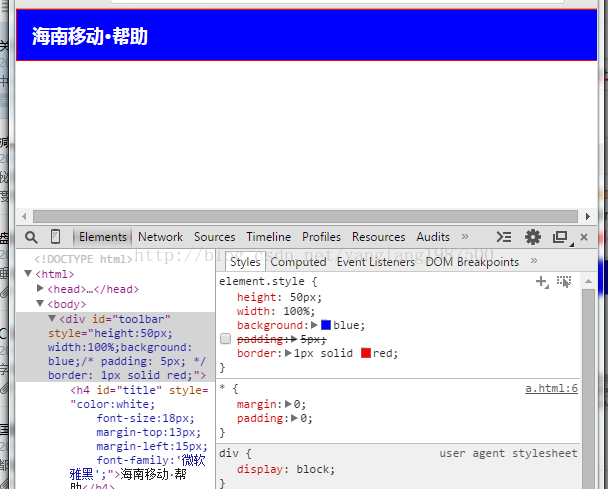Expand the margin shorthand triangle
This screenshot has width=608, height=489.
[288, 404]
